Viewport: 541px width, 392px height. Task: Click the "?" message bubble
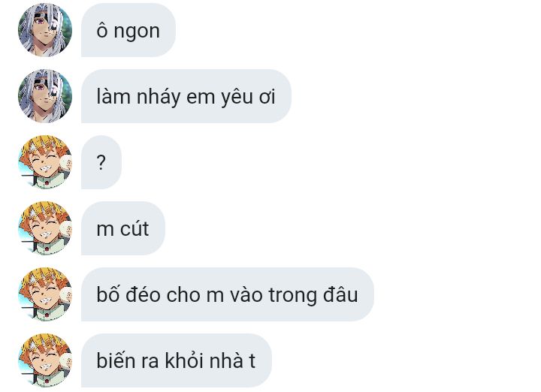click(x=101, y=162)
